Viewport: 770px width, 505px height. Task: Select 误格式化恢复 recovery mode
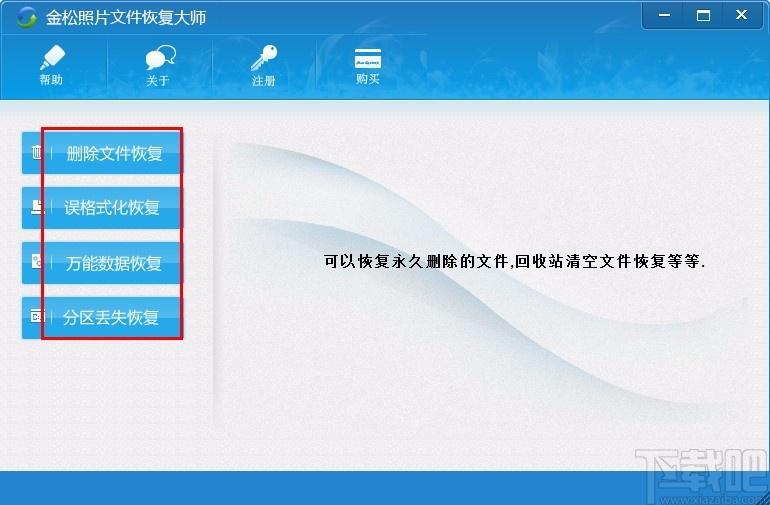[x=102, y=208]
